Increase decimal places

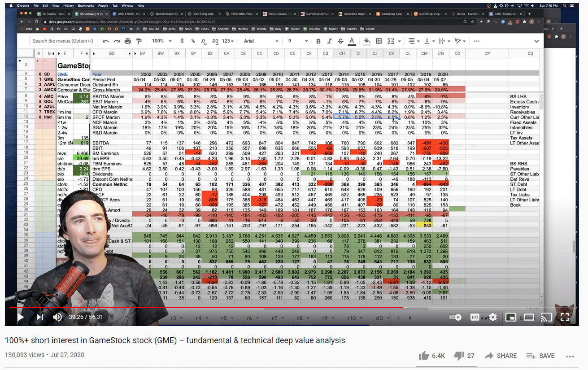pos(214,41)
